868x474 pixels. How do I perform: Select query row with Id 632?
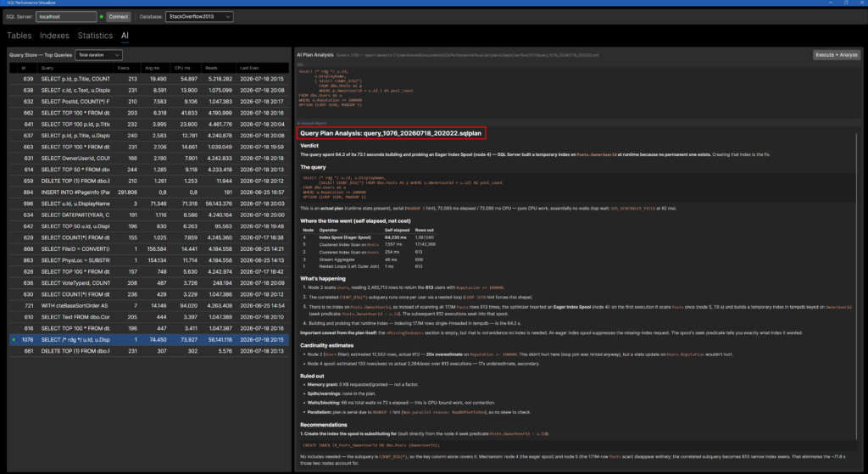click(149, 102)
